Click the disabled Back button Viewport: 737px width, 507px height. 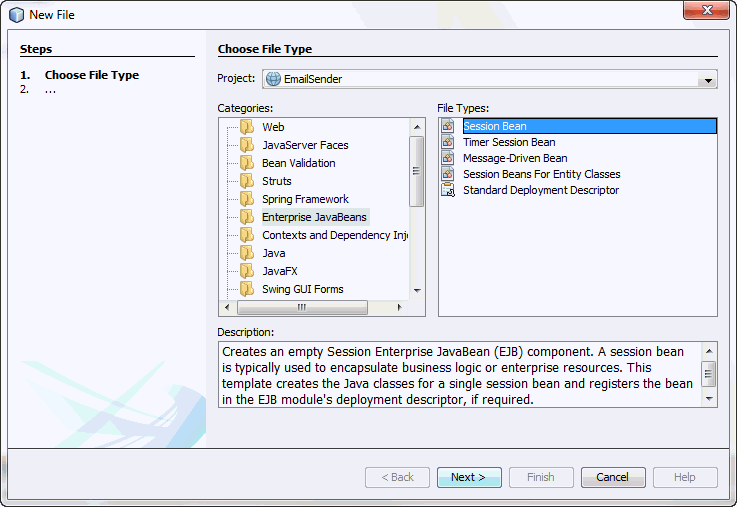(x=397, y=477)
